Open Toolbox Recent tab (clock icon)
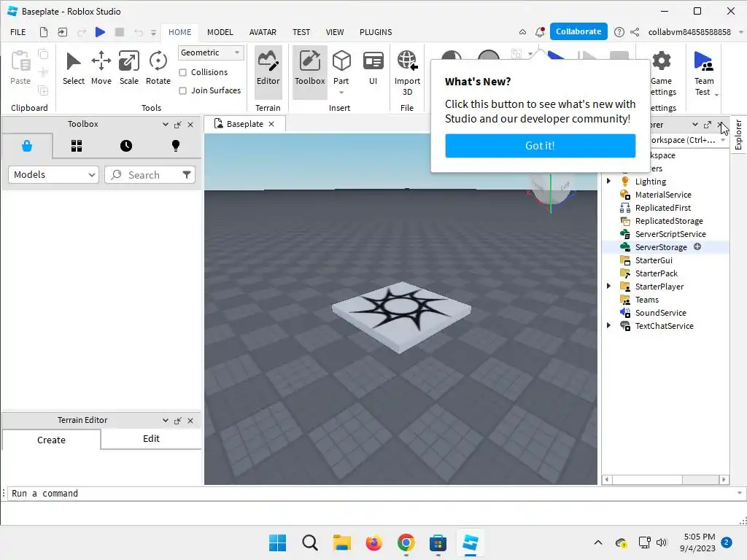 (x=126, y=146)
